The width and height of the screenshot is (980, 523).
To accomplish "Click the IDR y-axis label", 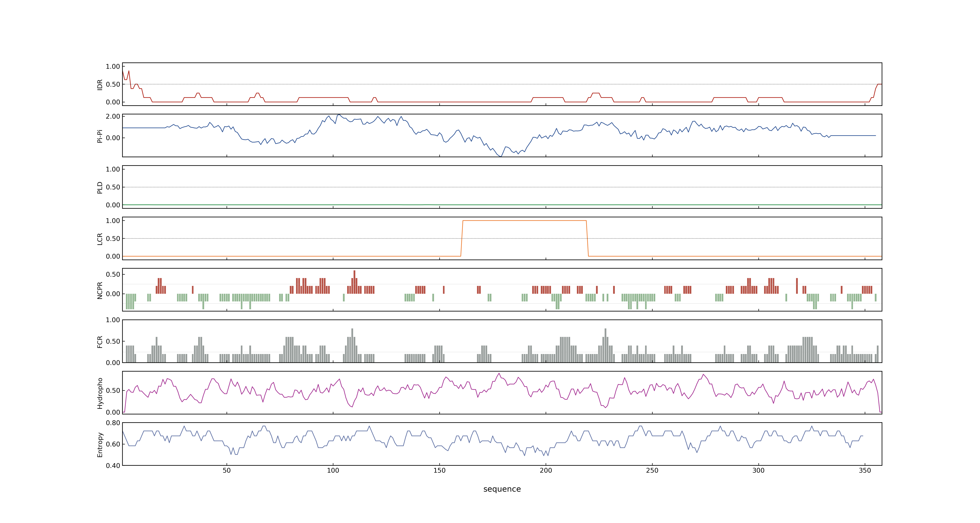I will tap(100, 85).
